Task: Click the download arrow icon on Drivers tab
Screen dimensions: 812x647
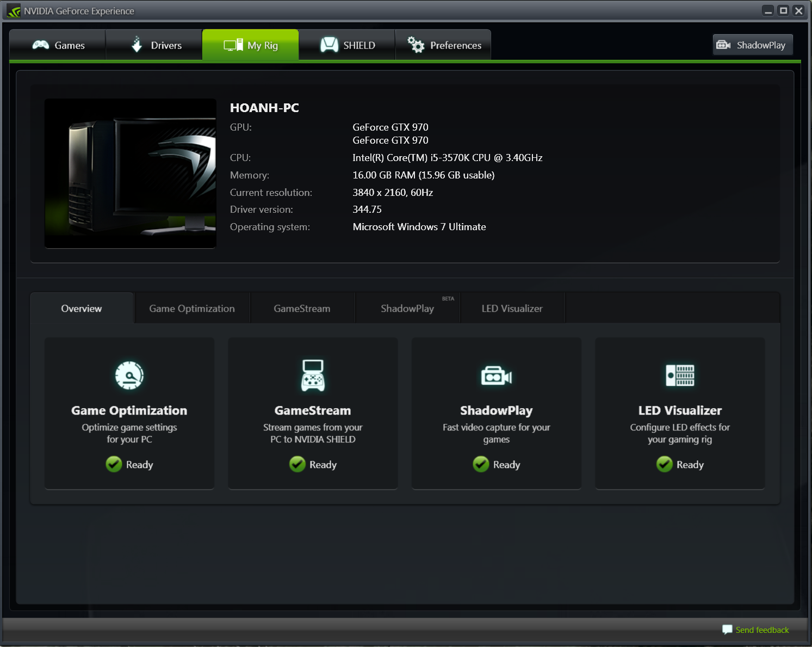Action: click(137, 45)
